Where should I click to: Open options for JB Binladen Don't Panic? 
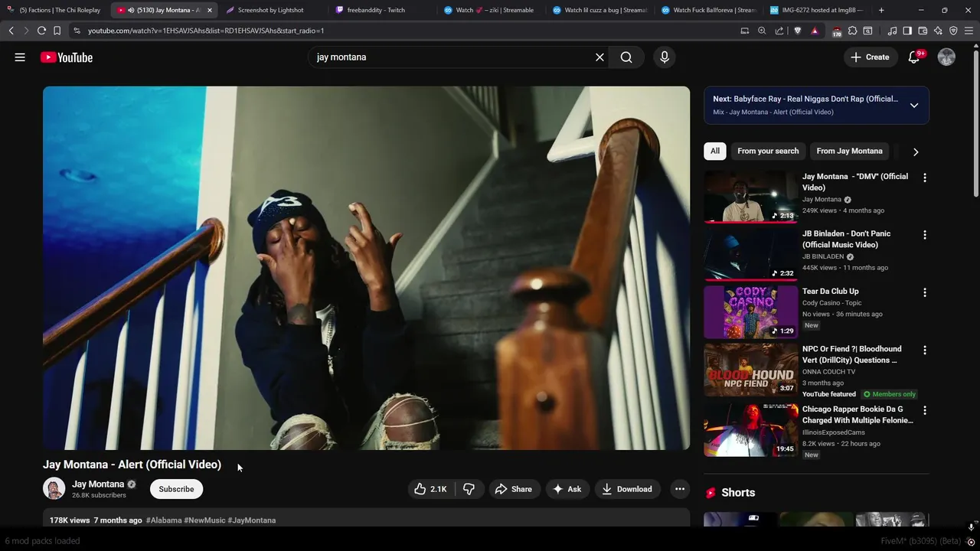click(924, 235)
